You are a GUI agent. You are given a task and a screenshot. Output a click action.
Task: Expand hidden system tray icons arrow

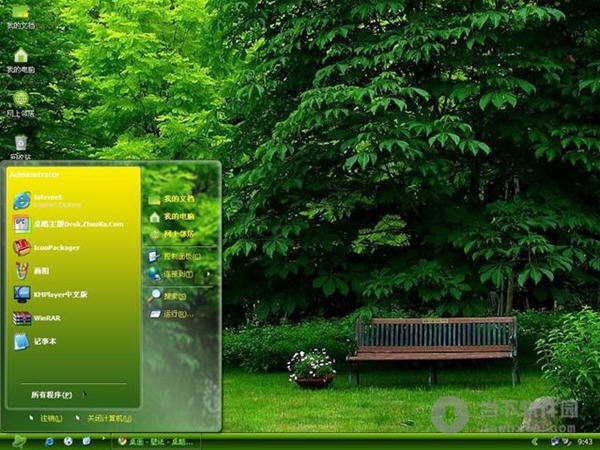536,442
